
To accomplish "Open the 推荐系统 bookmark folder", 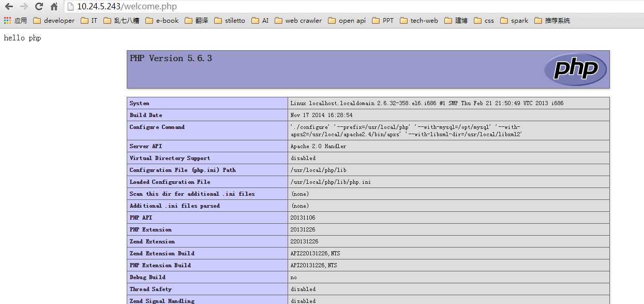I will pos(552,21).
